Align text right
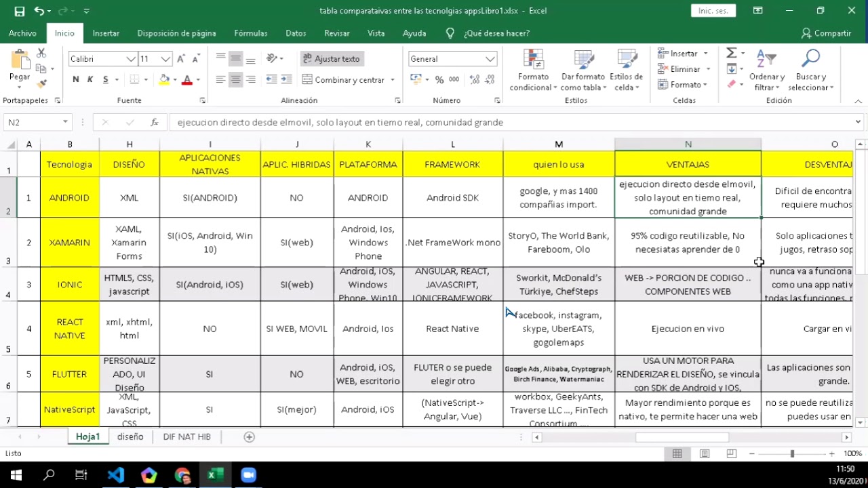This screenshot has width=868, height=488. pos(250,79)
